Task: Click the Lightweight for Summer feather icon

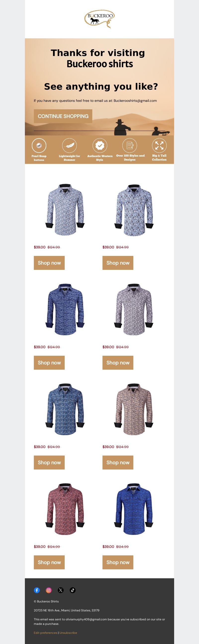Action: (x=69, y=145)
